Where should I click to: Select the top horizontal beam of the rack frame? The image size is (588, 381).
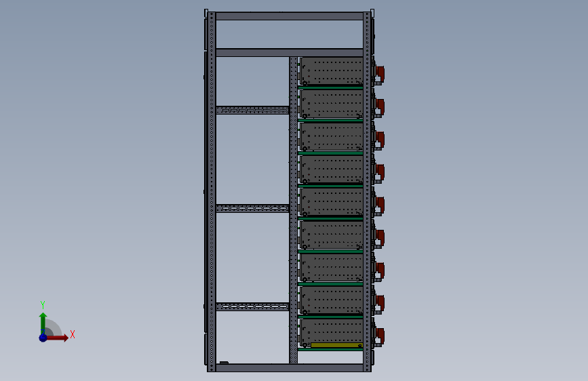pyautogui.click(x=289, y=16)
